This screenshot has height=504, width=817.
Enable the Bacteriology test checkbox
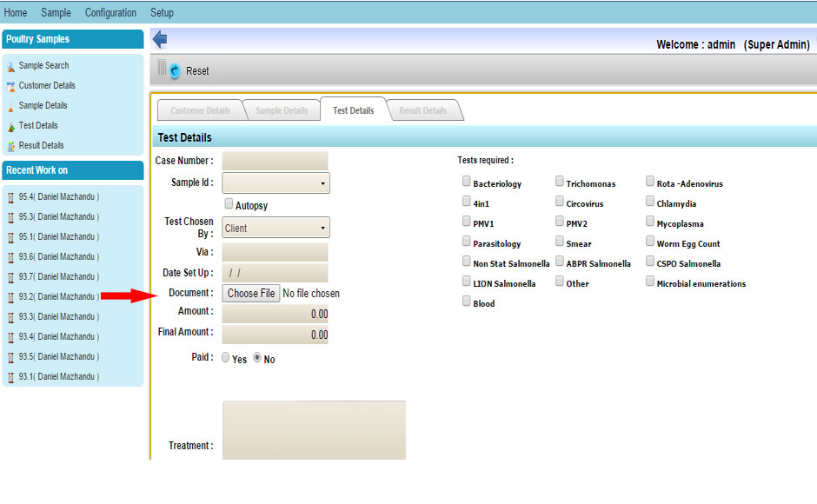point(467,182)
